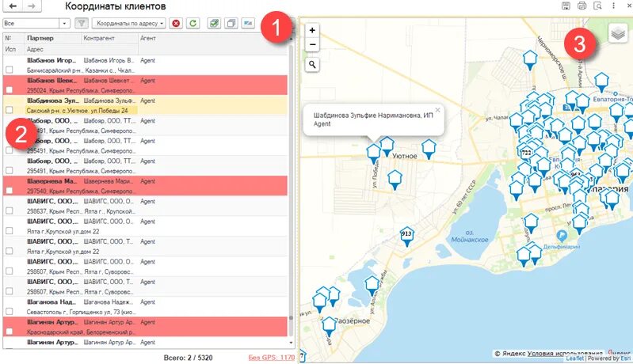This screenshot has height=364, width=633.
Task: Go forward with the right arrow button
Action: coord(32,6)
